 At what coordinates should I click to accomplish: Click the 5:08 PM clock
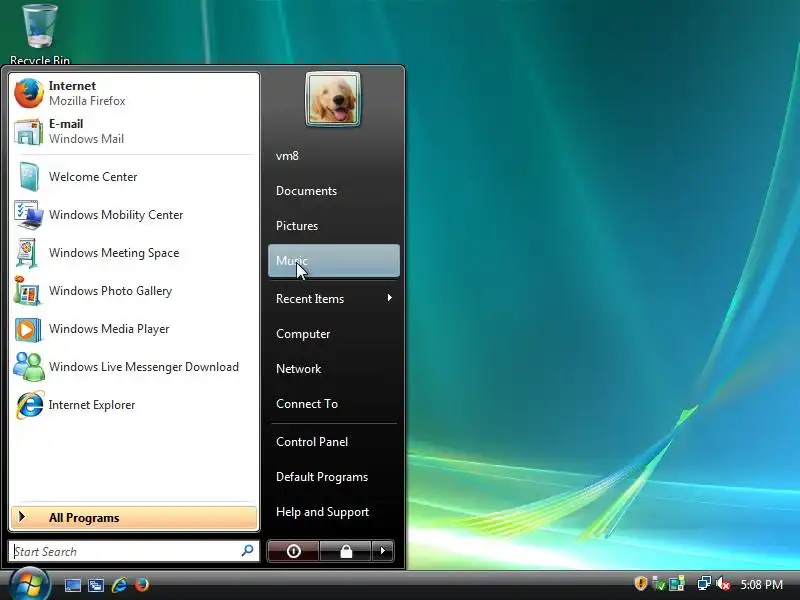[761, 584]
